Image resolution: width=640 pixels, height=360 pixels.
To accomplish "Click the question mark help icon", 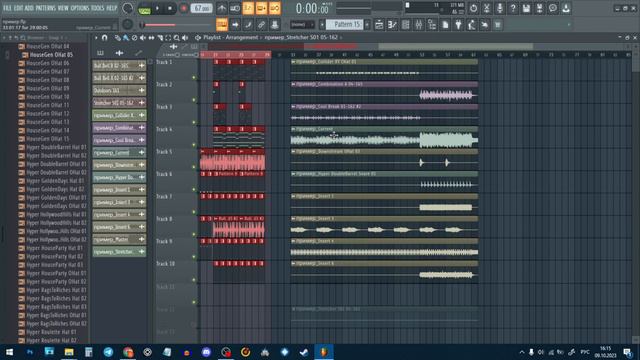I will (513, 8).
